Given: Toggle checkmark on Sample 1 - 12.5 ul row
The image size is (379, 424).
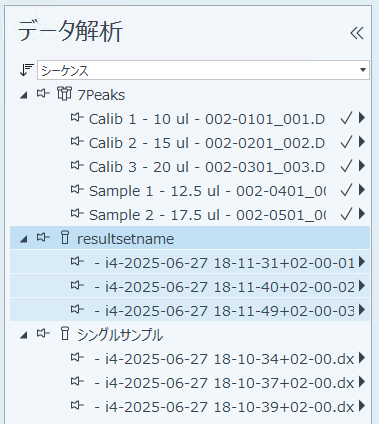Looking at the screenshot, I should 346,190.
